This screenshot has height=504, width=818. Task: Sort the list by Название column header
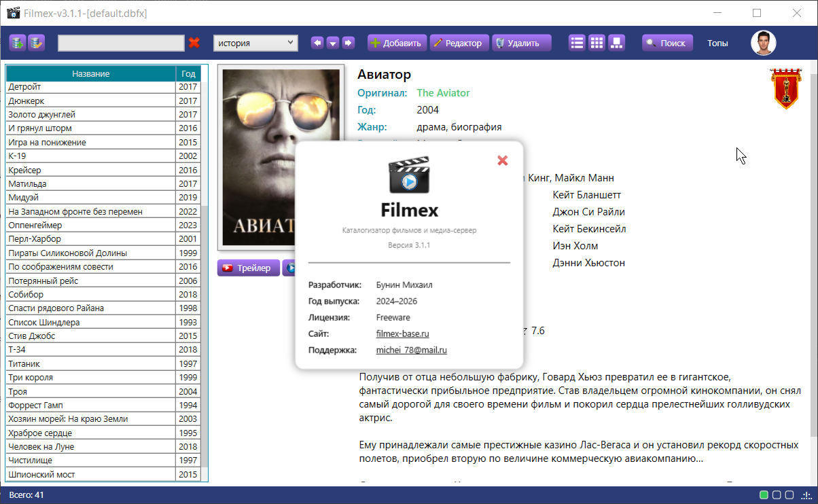click(x=91, y=73)
